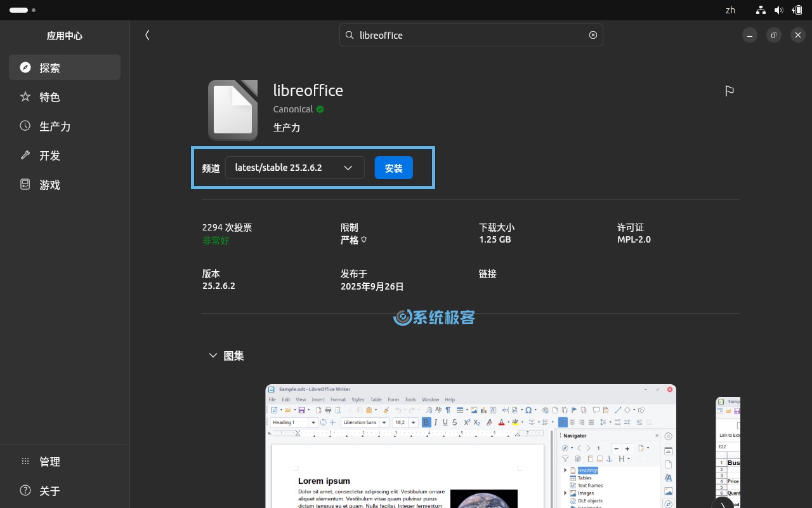Screen dimensions: 812x508
Task: Click the 安装 button to install LibreOffice
Action: (x=393, y=168)
